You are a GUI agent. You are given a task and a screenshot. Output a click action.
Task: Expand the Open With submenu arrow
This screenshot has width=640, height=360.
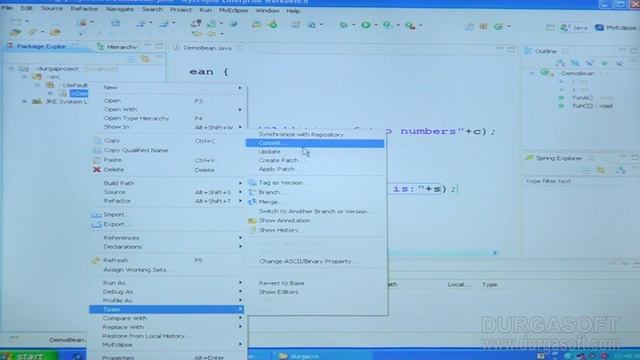tap(240, 109)
